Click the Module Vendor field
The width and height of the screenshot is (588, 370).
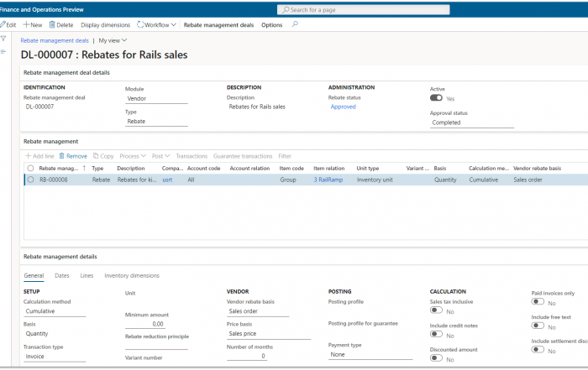156,98
